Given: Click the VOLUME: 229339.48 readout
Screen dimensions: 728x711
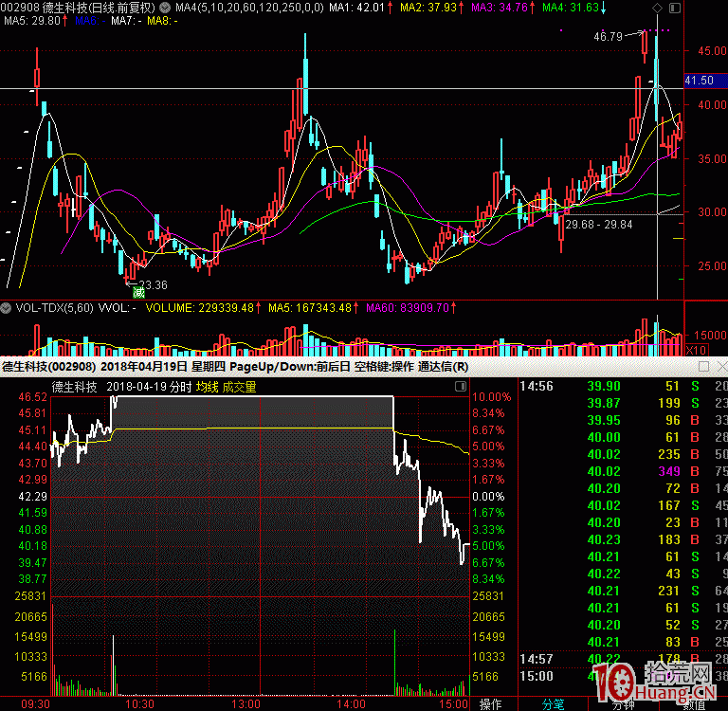Looking at the screenshot, I should coord(200,308).
